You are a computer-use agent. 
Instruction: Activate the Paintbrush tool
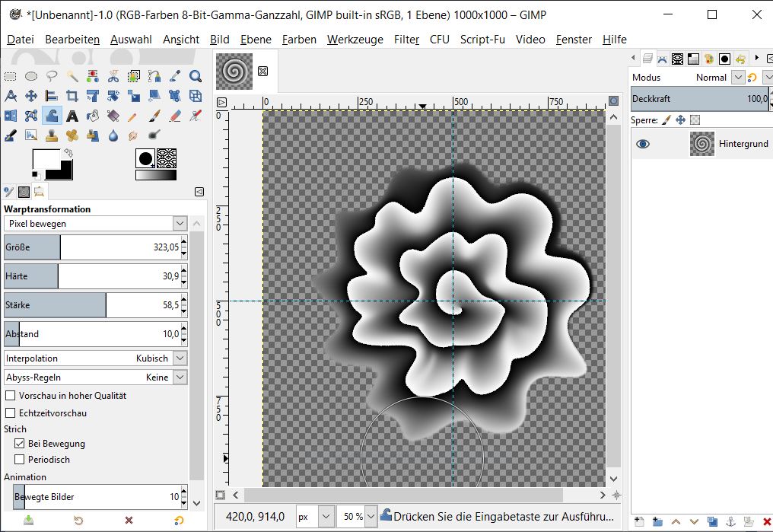tap(154, 116)
